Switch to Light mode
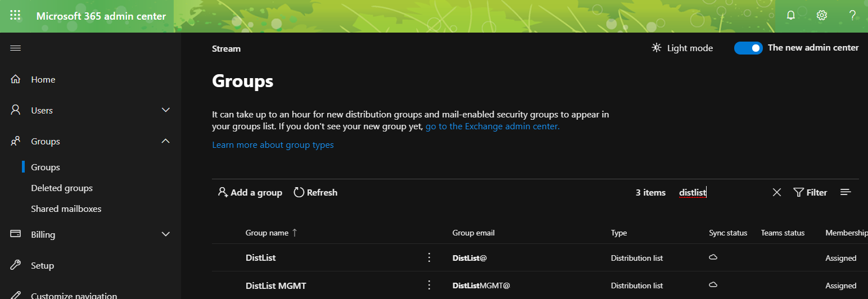The height and width of the screenshot is (299, 868). click(x=682, y=48)
